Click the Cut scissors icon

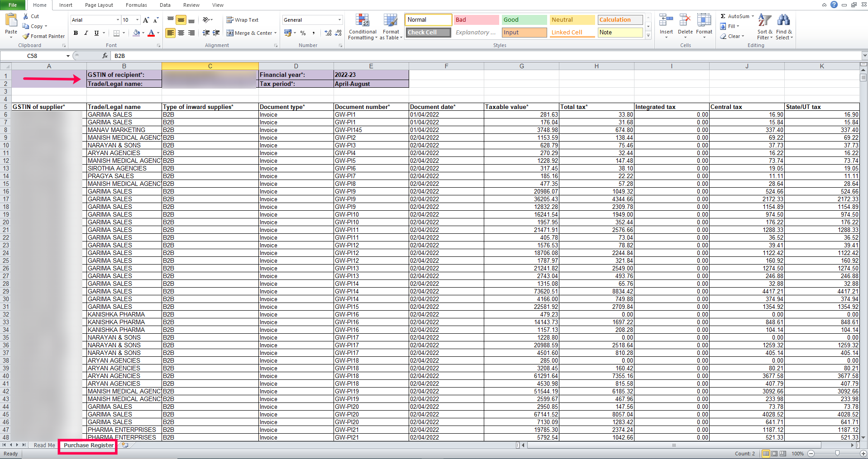pos(26,16)
